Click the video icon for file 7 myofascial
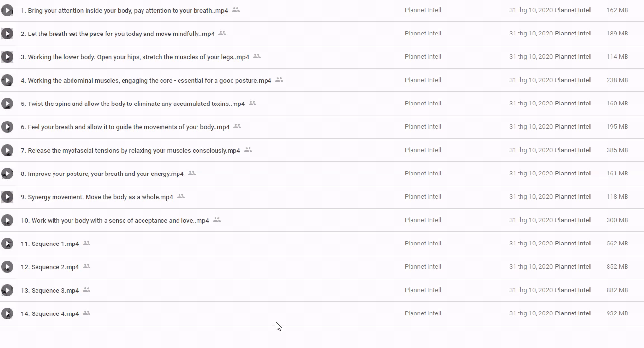The width and height of the screenshot is (644, 348). tap(7, 150)
